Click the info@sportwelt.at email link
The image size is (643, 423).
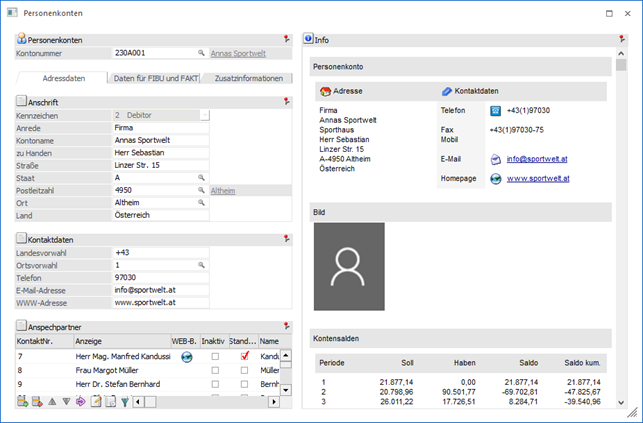click(x=536, y=158)
